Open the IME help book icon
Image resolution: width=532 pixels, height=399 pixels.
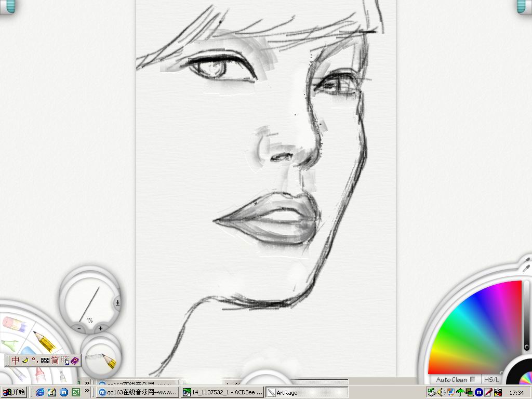(75, 361)
